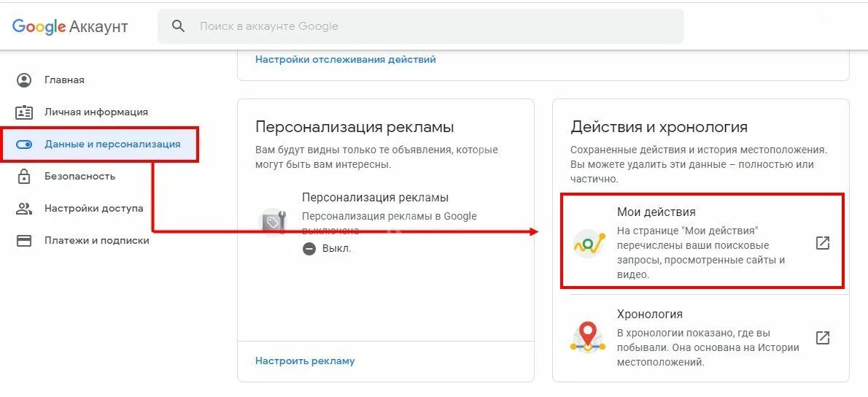Click the Настройки доступа people icon
868x397 pixels.
click(24, 209)
